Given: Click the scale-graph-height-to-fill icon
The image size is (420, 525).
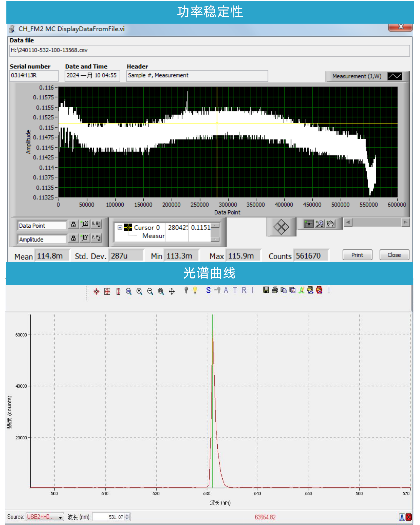Looking at the screenshot, I should 118,291.
